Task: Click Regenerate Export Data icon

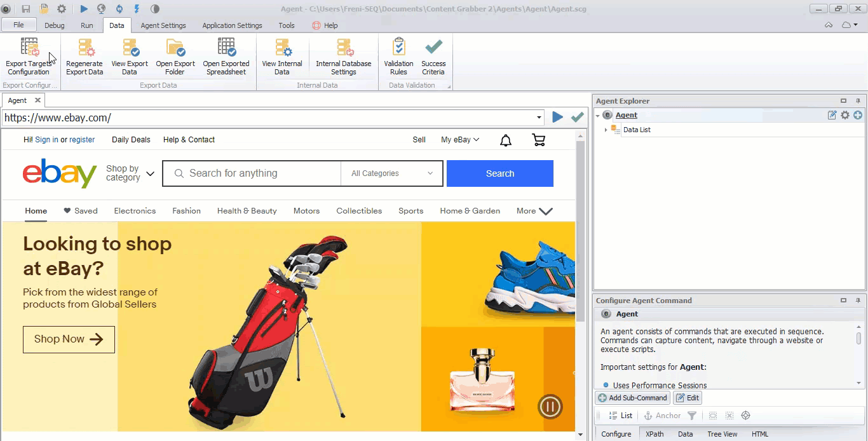Action: (85, 48)
